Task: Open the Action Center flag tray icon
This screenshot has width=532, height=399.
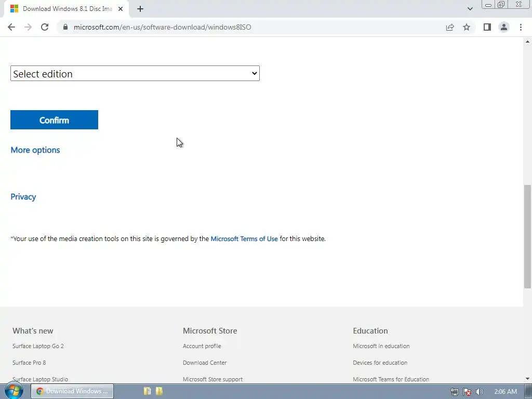Action: [x=467, y=392]
